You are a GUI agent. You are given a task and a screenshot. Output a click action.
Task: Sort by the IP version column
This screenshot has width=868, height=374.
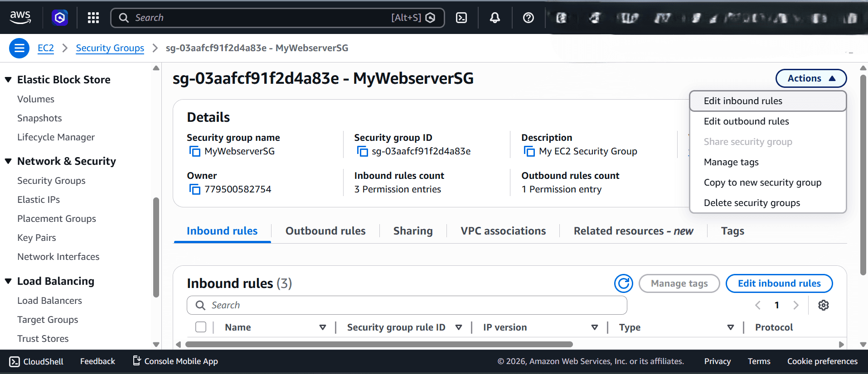pos(595,327)
